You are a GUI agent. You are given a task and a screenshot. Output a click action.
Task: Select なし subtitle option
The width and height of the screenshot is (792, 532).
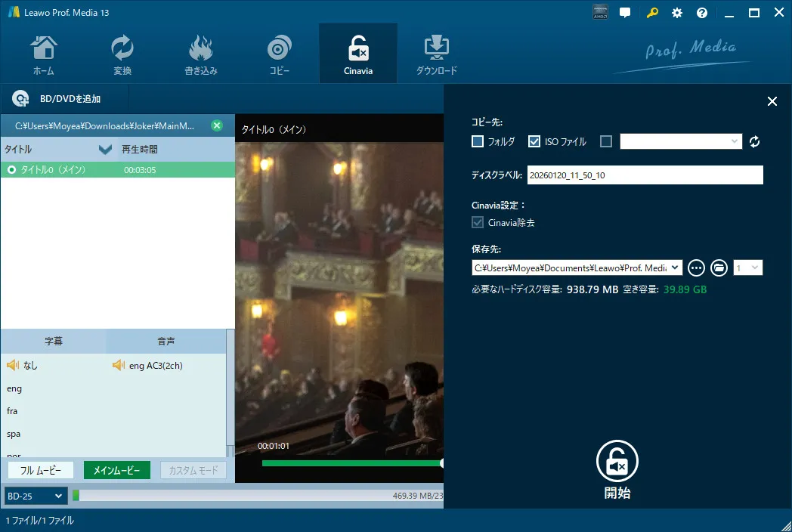29,365
